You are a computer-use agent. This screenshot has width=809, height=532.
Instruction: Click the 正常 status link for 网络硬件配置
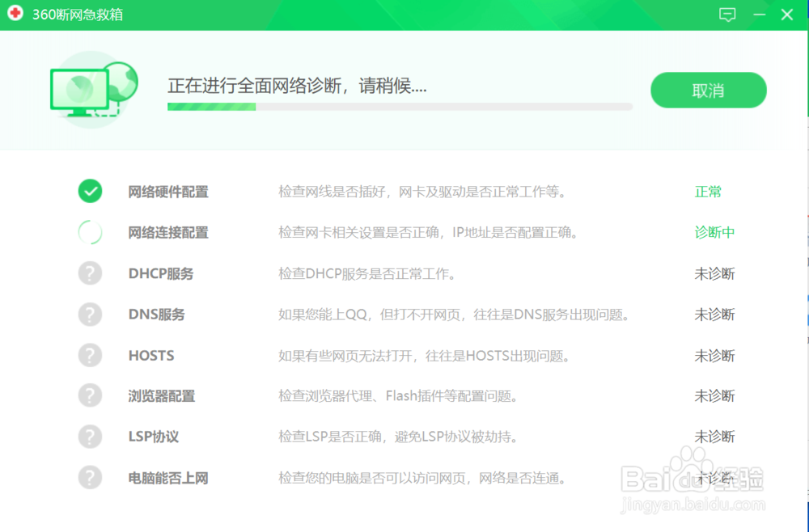click(709, 192)
